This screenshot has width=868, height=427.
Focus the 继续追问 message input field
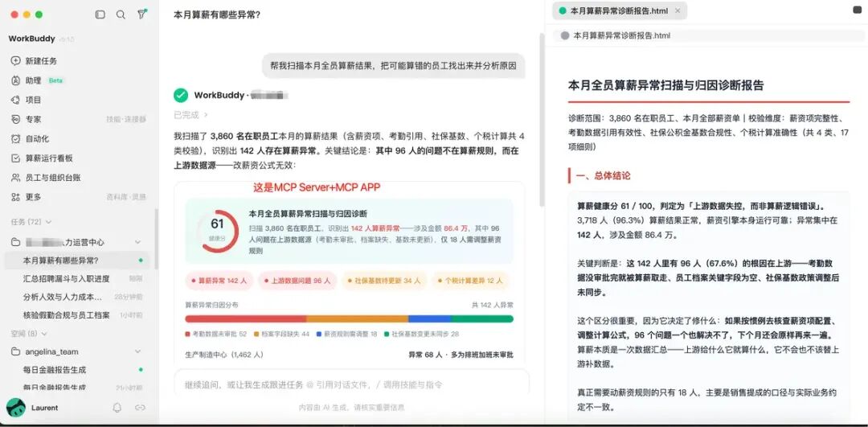(x=351, y=384)
